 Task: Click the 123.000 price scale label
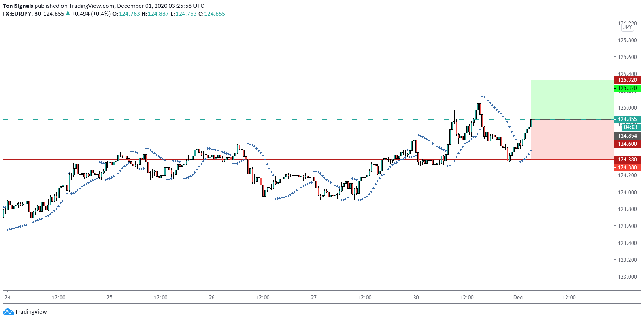pos(627,277)
